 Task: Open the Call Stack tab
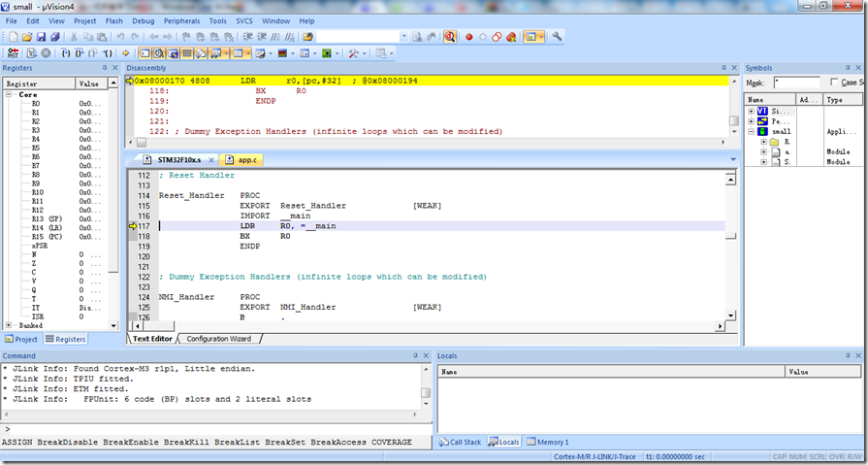tap(460, 442)
